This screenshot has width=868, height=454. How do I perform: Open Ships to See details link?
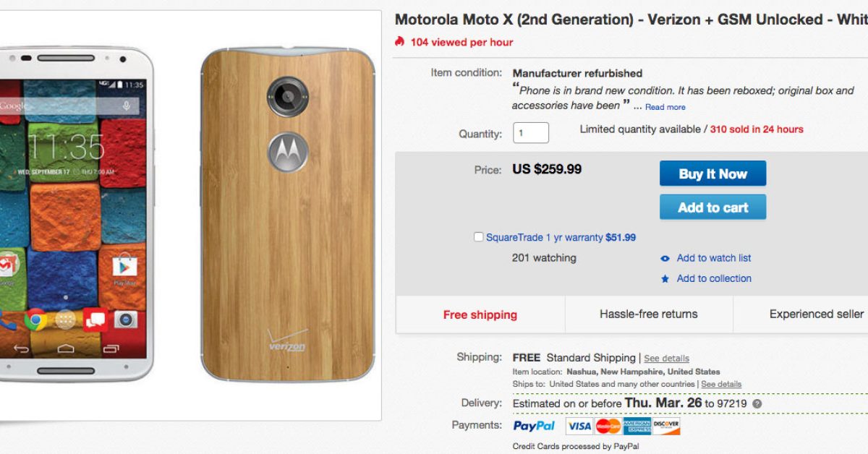point(720,384)
